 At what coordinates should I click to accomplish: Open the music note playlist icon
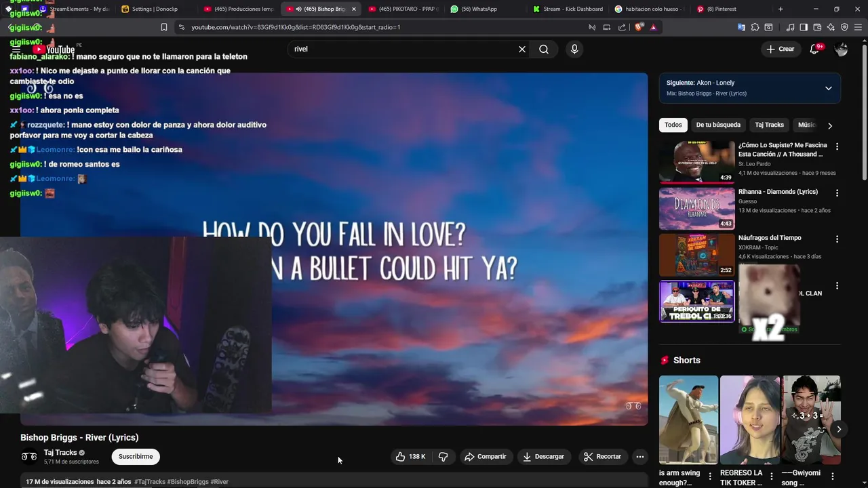[x=790, y=27]
